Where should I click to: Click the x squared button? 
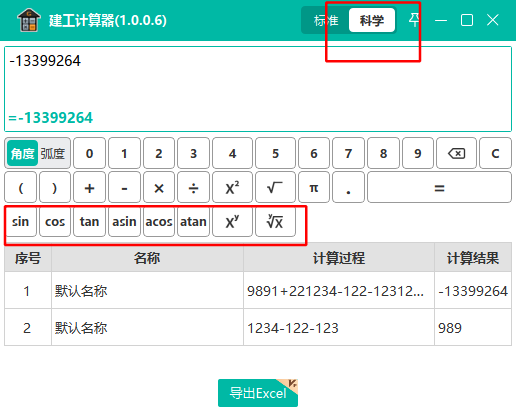[232, 187]
